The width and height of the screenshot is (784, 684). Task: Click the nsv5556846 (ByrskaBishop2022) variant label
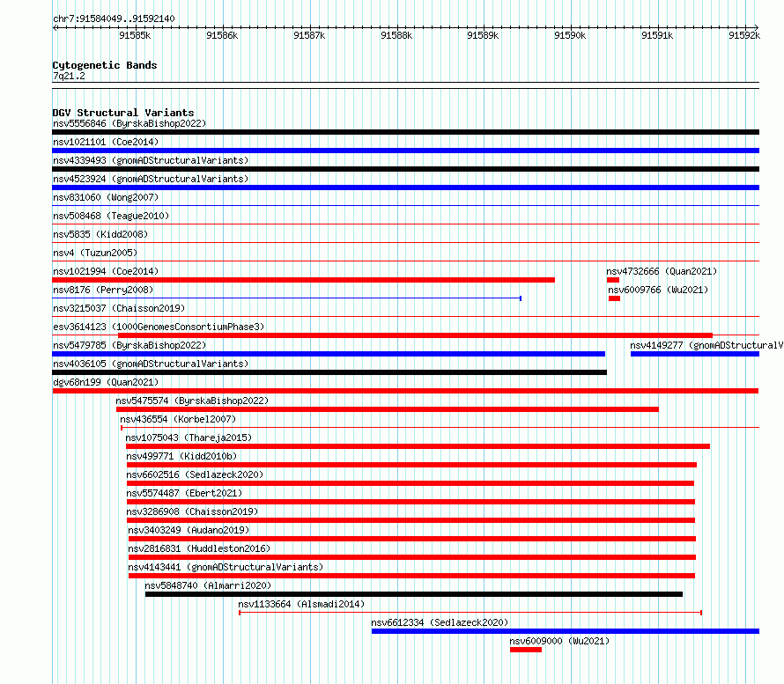(x=129, y=123)
